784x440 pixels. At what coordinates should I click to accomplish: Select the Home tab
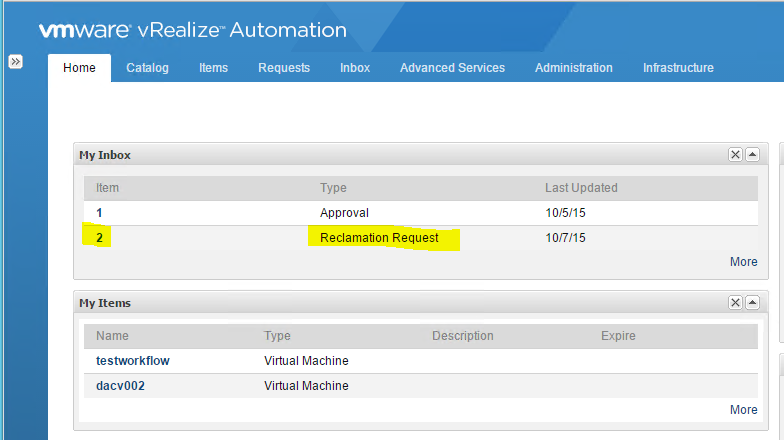(80, 68)
